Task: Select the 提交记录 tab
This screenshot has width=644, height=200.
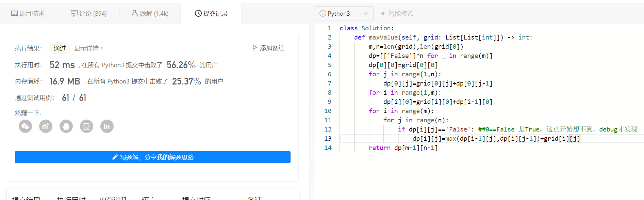Action: point(211,14)
